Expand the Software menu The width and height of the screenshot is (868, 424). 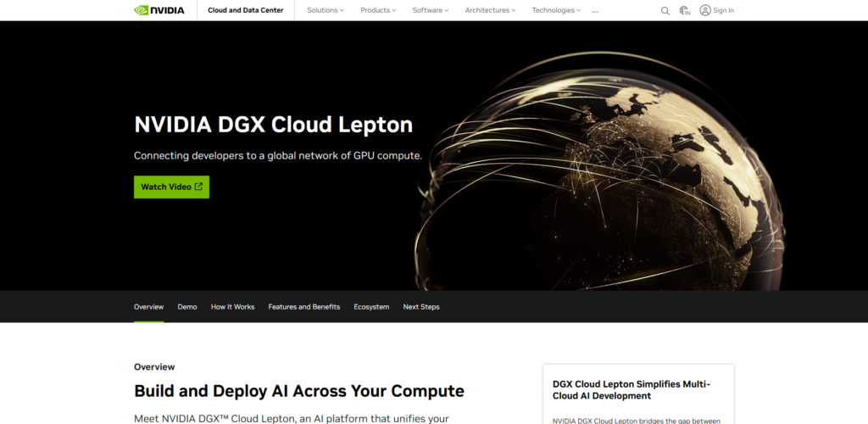(431, 10)
